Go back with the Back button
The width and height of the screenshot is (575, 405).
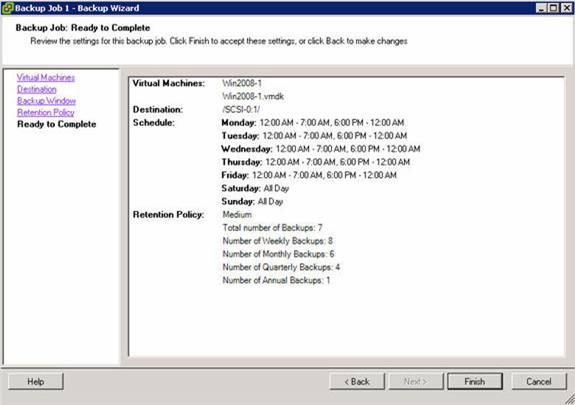point(357,382)
